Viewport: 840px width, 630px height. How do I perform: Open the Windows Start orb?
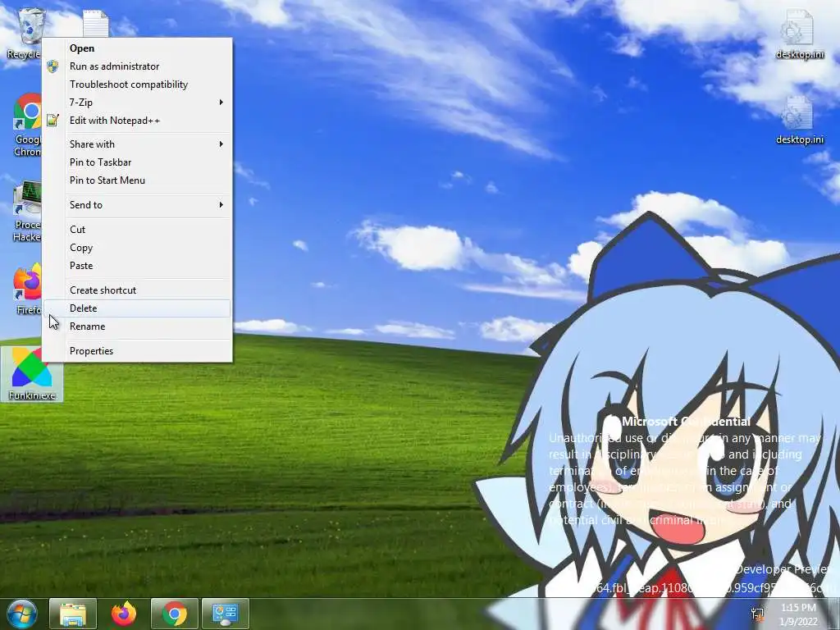tap(22, 614)
